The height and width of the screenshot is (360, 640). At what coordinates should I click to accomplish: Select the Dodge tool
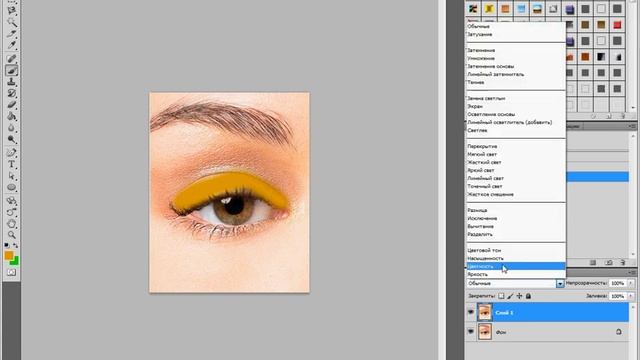tap(11, 140)
